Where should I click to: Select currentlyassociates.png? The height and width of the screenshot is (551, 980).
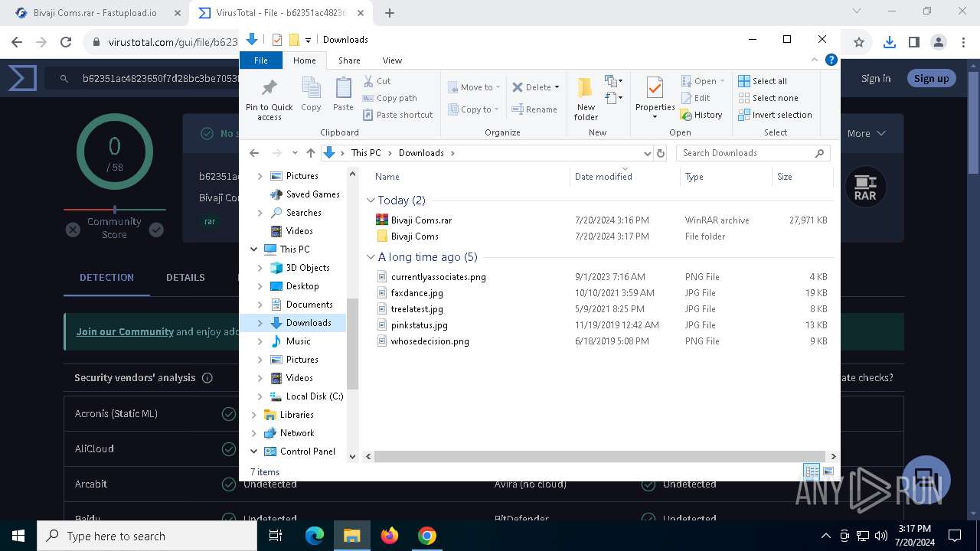(438, 277)
